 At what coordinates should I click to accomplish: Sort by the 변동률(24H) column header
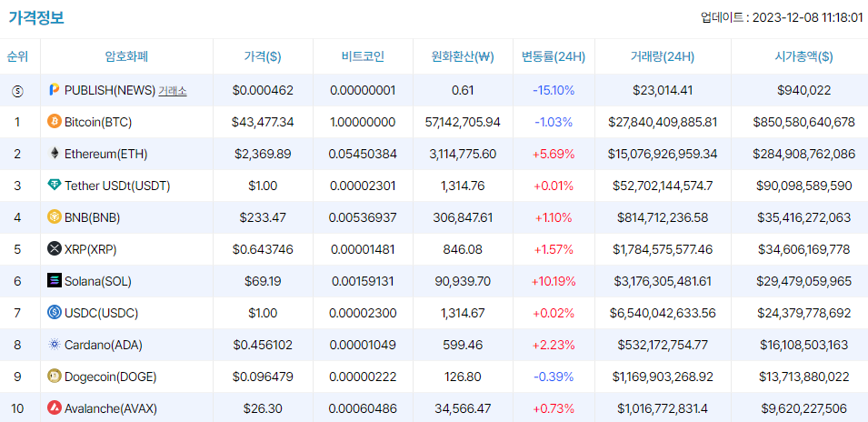coord(553,56)
